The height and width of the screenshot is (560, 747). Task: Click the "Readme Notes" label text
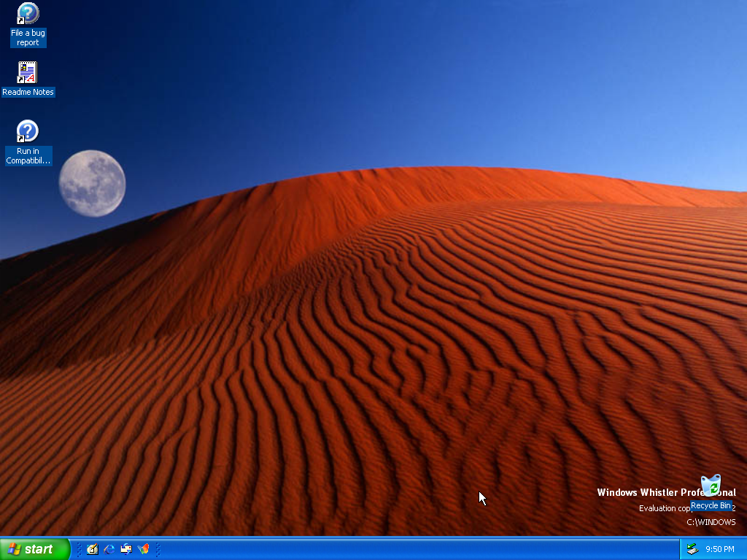coord(28,93)
